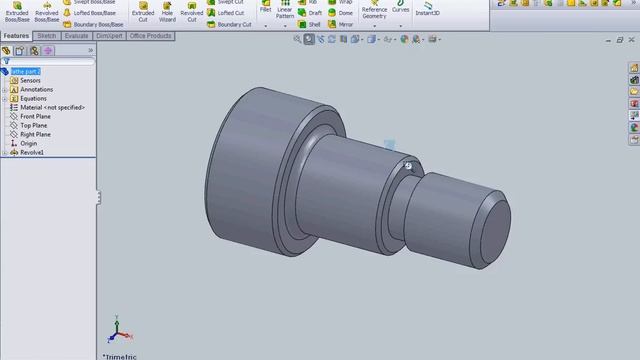Click Zoom to Fit magnifier icon
The height and width of the screenshot is (360, 640).
pyautogui.click(x=297, y=39)
